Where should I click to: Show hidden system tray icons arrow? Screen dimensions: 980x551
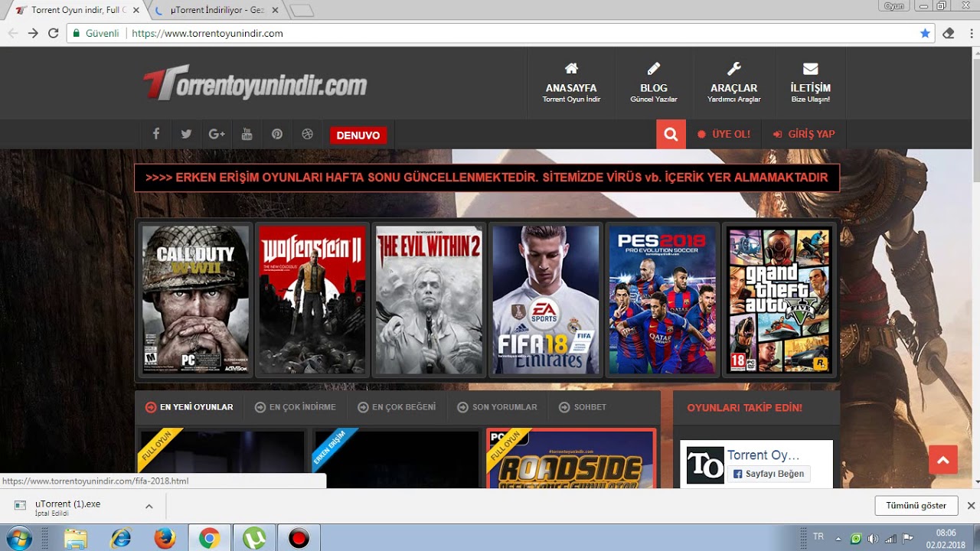(x=838, y=538)
